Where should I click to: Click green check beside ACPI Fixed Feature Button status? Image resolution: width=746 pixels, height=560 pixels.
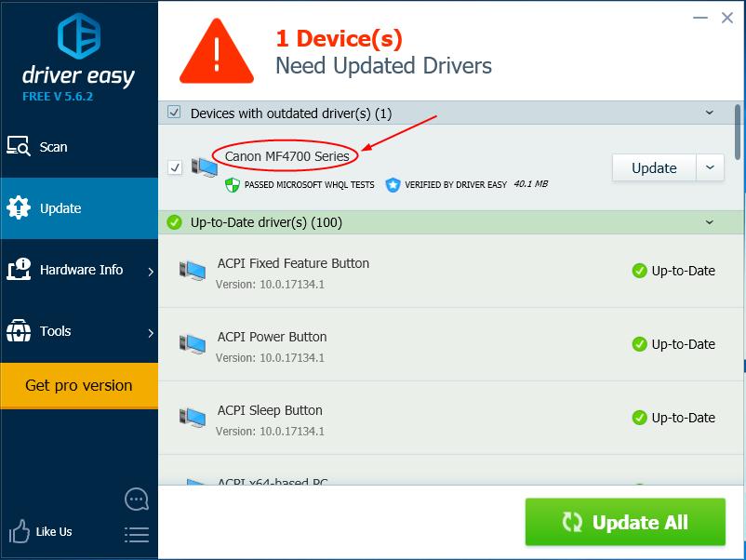(639, 271)
